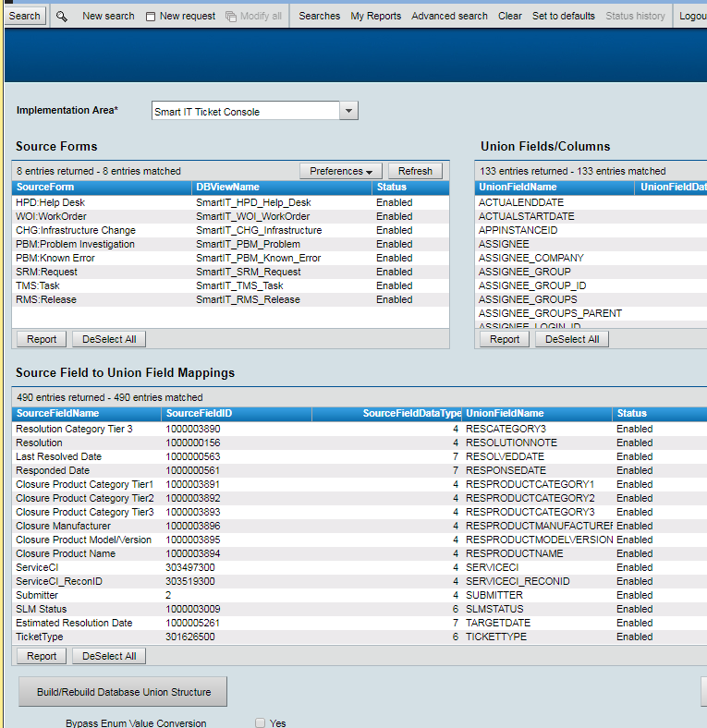
Task: Click Set to defaults
Action: click(x=564, y=16)
